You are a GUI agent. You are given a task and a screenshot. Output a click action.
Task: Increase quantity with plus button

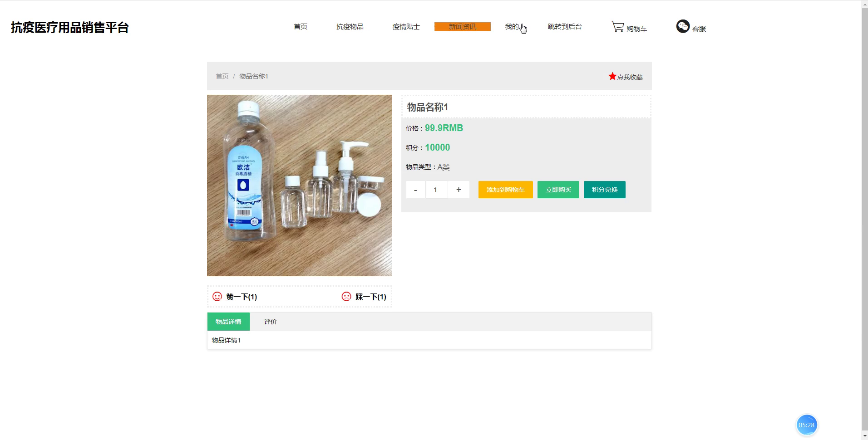pyautogui.click(x=459, y=190)
